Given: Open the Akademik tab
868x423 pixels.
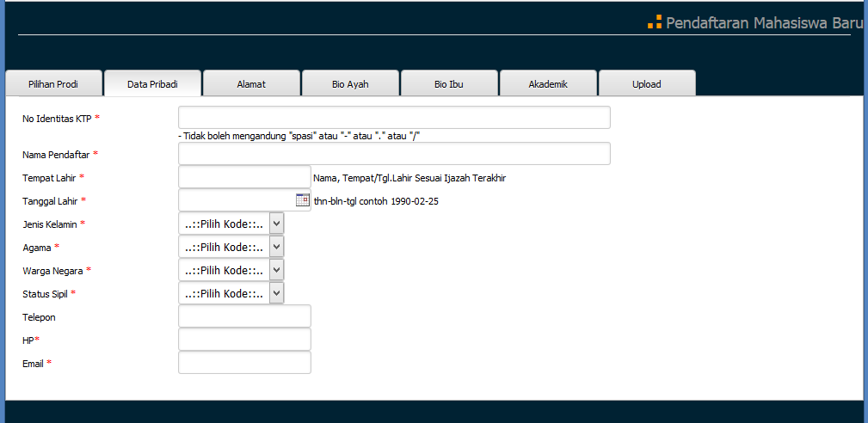Looking at the screenshot, I should [548, 84].
